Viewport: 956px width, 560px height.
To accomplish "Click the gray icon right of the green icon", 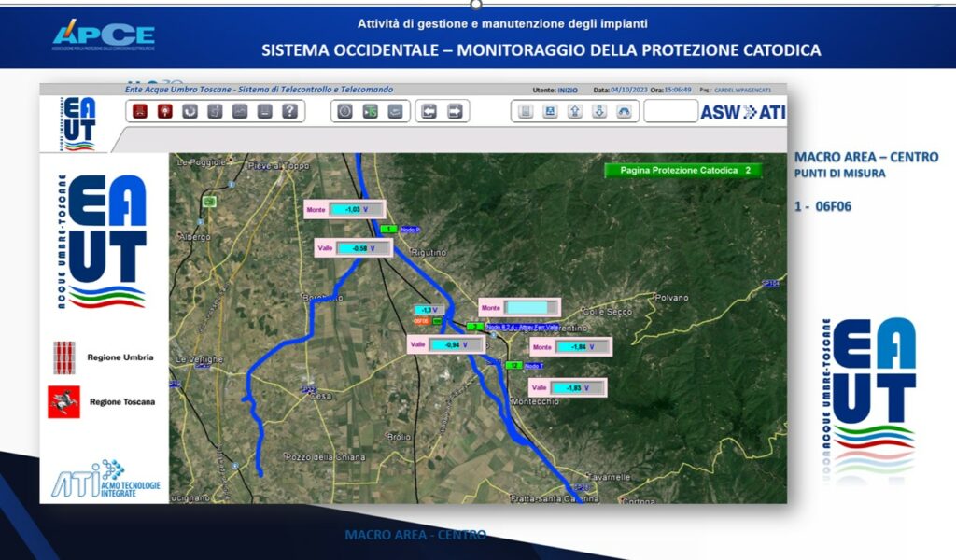I will (395, 111).
